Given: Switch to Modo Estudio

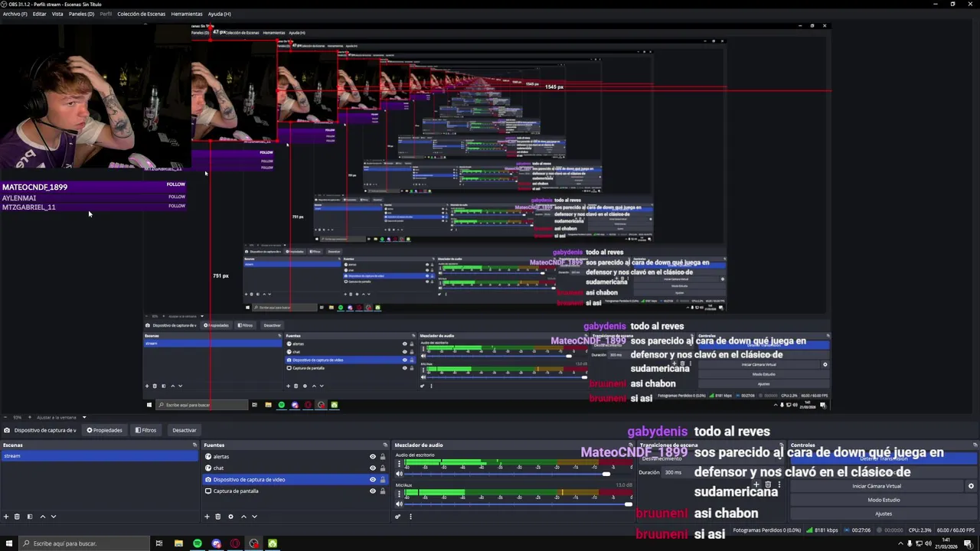Looking at the screenshot, I should point(884,500).
